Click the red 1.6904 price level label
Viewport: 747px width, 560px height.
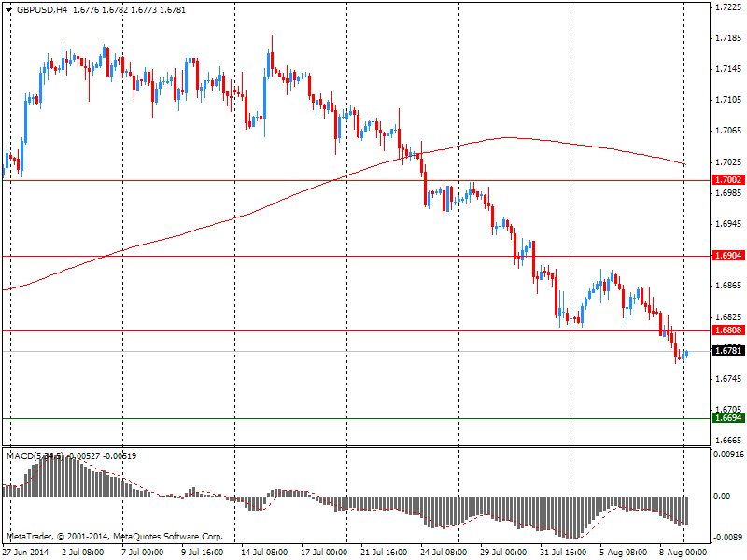tap(728, 255)
